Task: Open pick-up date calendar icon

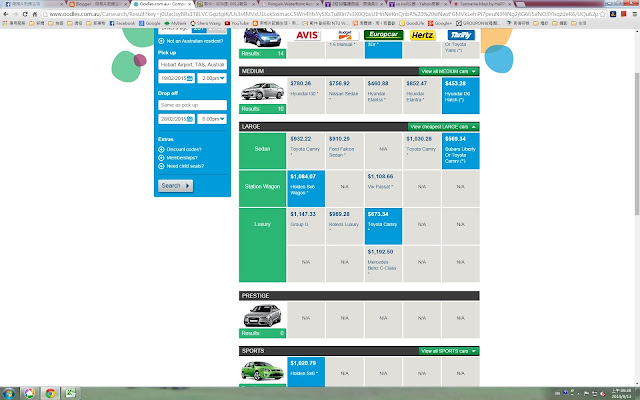Action: [x=190, y=78]
